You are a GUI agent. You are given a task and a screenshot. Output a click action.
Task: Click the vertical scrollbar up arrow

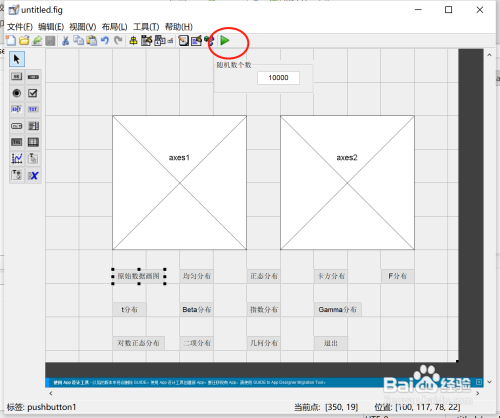(x=489, y=55)
